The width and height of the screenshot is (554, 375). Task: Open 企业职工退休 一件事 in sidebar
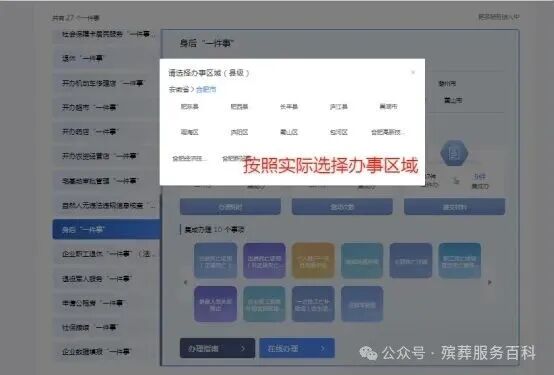click(x=106, y=254)
